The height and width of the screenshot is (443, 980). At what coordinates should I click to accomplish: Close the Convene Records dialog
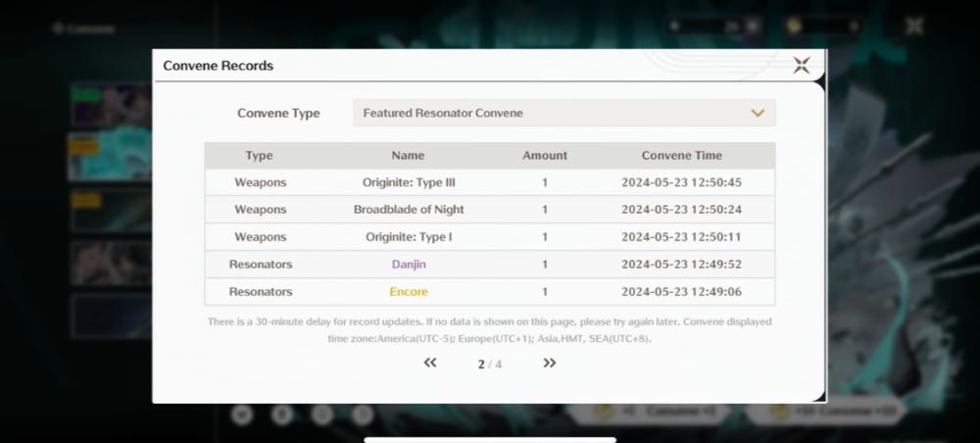tap(802, 65)
